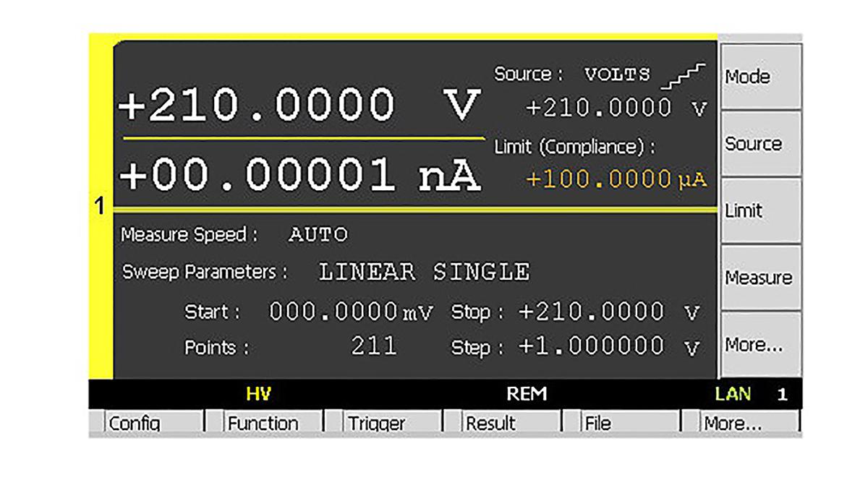Image resolution: width=868 pixels, height=488 pixels.
Task: Open More... in the side softkeys
Action: tap(761, 345)
